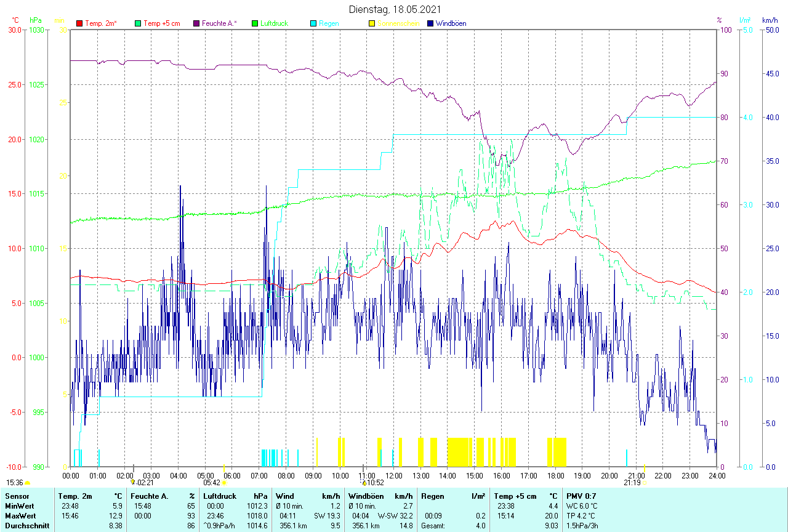
Task: Click the Luftdruck max value 1018.0
Action: (257, 516)
